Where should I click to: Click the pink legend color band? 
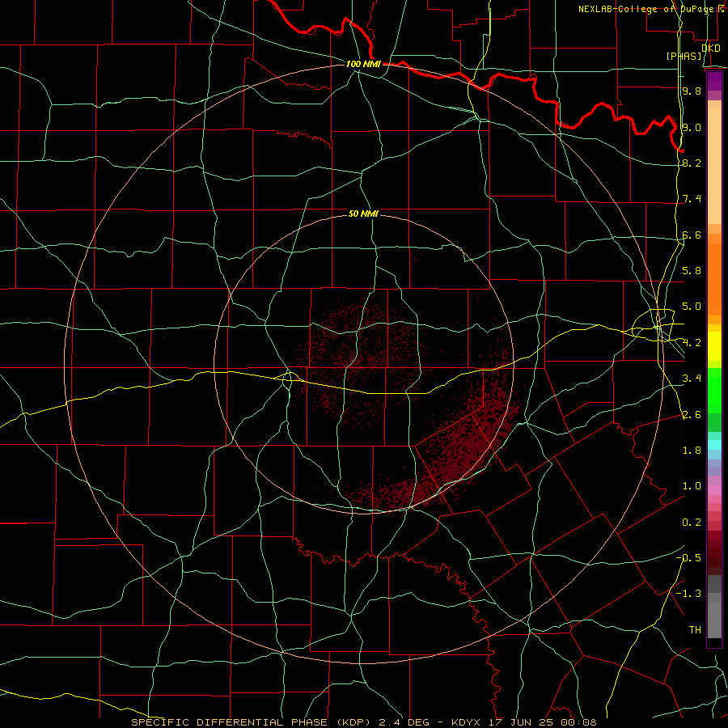click(x=714, y=490)
